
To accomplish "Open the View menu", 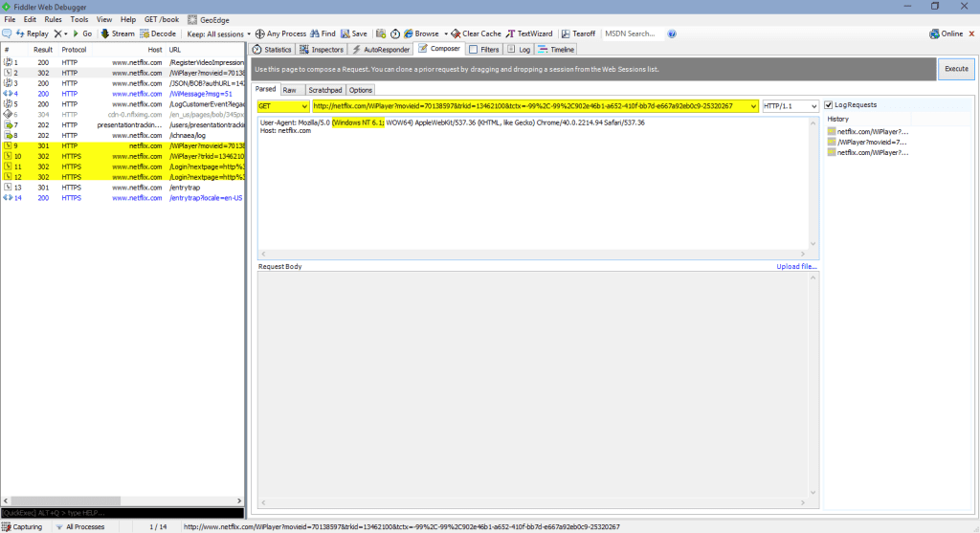I will pyautogui.click(x=104, y=19).
